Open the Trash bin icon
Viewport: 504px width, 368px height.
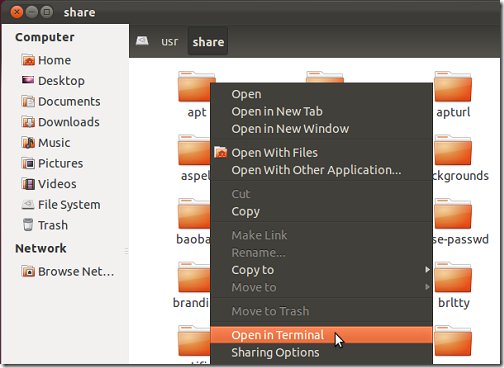click(x=28, y=225)
